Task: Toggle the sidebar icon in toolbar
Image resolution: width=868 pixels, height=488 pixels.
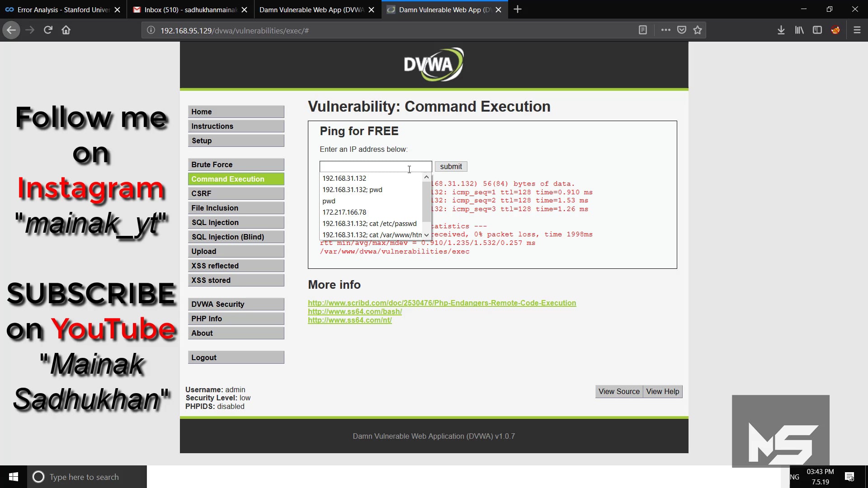Action: click(817, 30)
